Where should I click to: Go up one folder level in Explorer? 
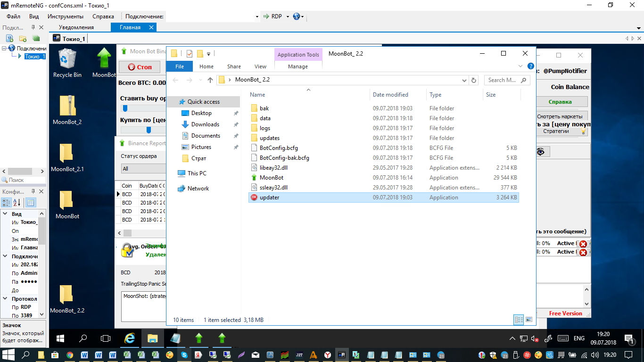210,80
